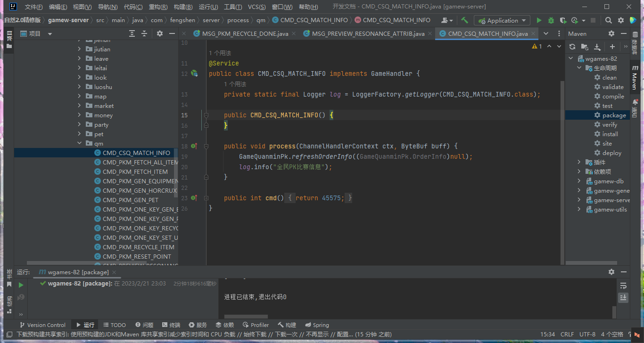Viewport: 644px width, 343px height.
Task: Open Search Everywhere magnifier
Action: [x=609, y=20]
